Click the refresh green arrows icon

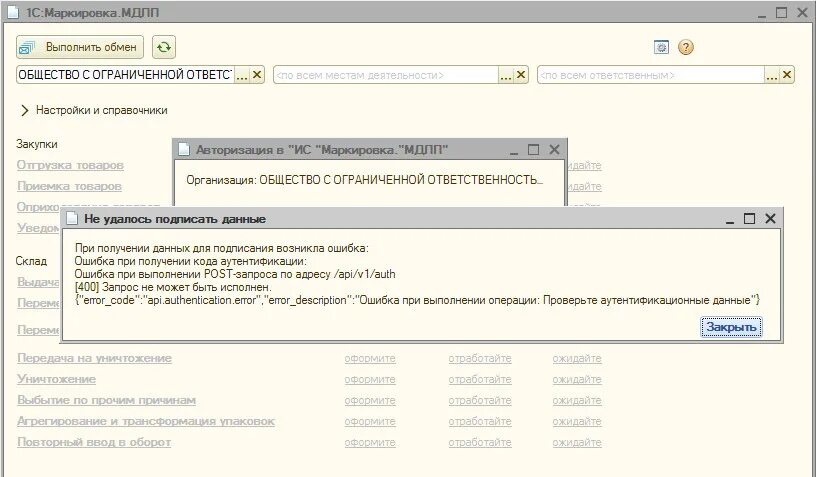(164, 47)
